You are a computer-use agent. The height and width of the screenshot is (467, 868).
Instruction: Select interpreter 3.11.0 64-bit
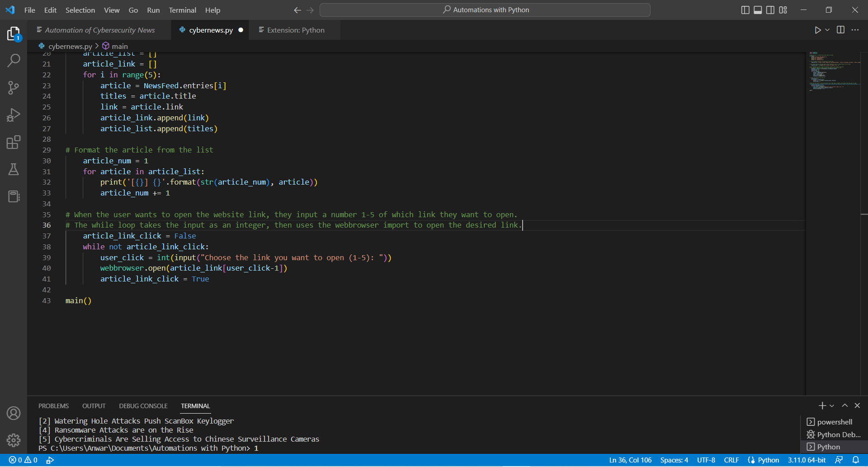click(807, 460)
